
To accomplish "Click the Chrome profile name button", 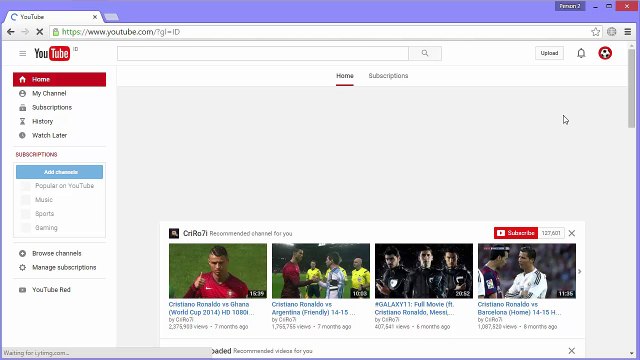I will point(570,6).
